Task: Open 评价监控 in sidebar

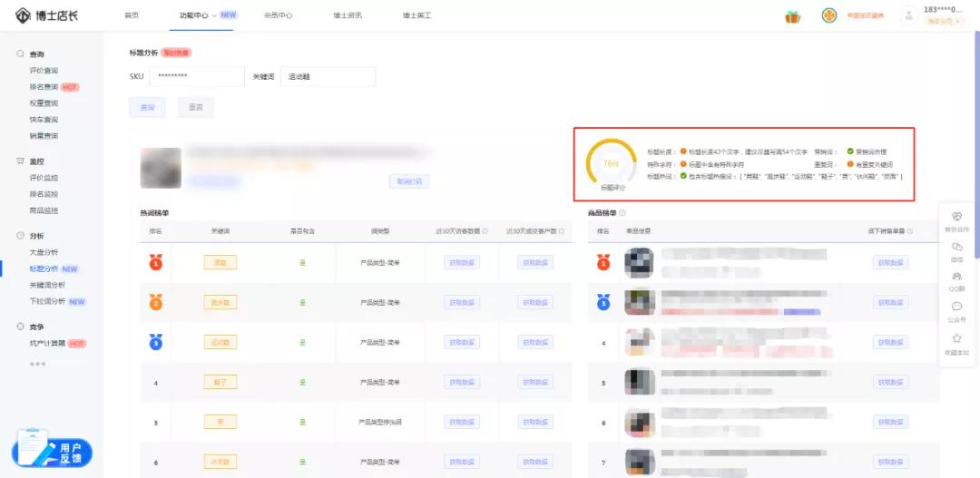Action: click(44, 178)
